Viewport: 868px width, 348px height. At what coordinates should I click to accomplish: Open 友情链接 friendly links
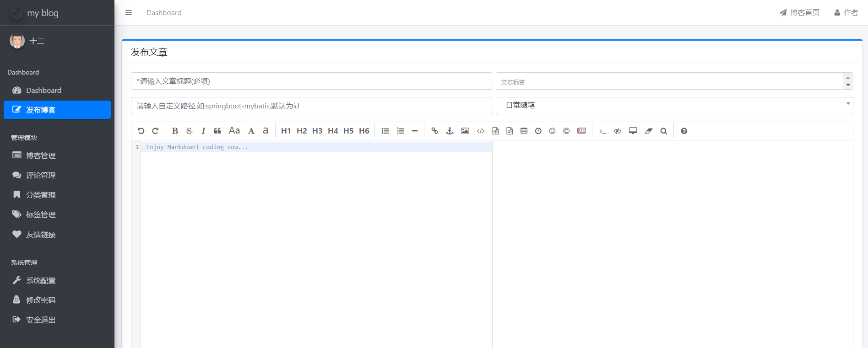tap(57, 235)
